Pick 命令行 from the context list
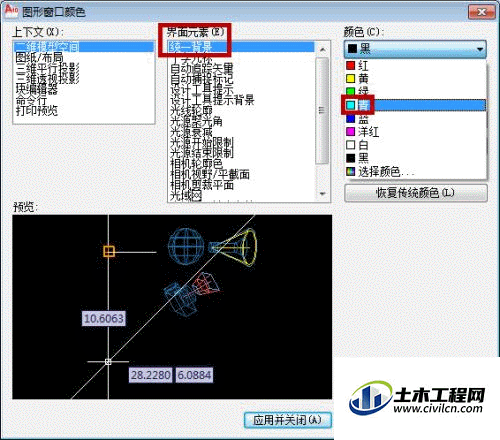This screenshot has width=500, height=440. pyautogui.click(x=31, y=100)
